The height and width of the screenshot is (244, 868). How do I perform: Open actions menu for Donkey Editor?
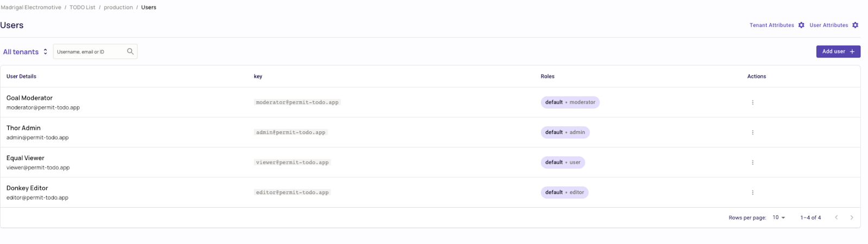752,192
